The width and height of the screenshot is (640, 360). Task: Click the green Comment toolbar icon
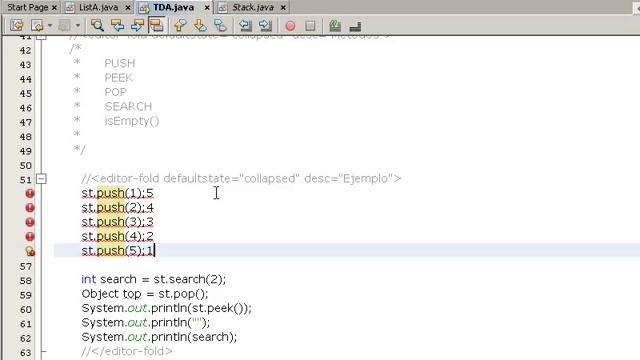click(335, 25)
